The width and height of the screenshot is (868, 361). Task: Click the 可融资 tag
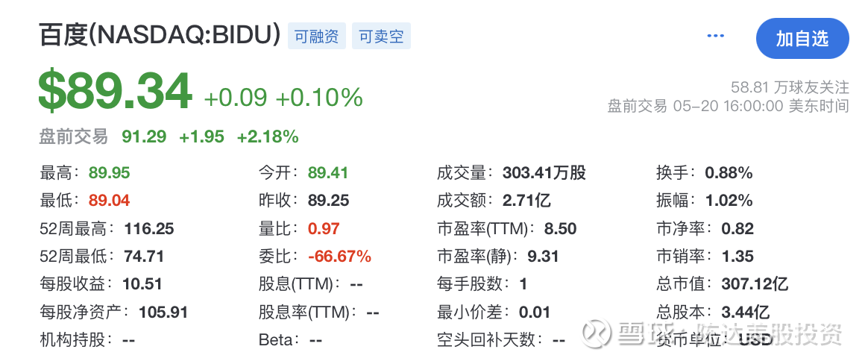tap(317, 37)
